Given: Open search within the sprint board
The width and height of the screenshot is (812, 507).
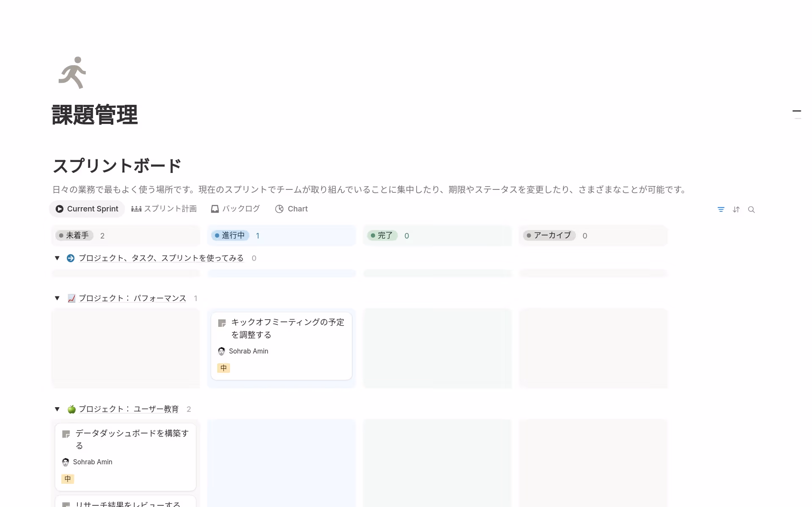Looking at the screenshot, I should coord(752,209).
